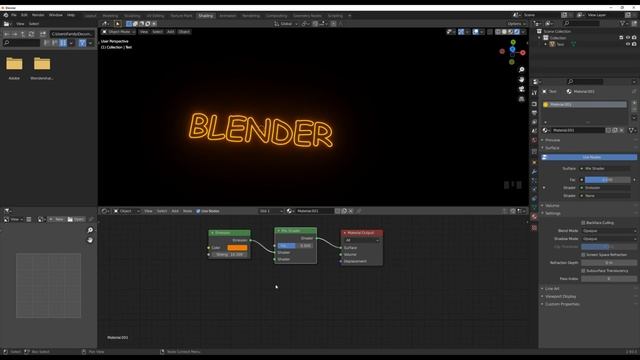The width and height of the screenshot is (640, 360).
Task: Click the file browser back arrow icon
Action: click(7, 34)
